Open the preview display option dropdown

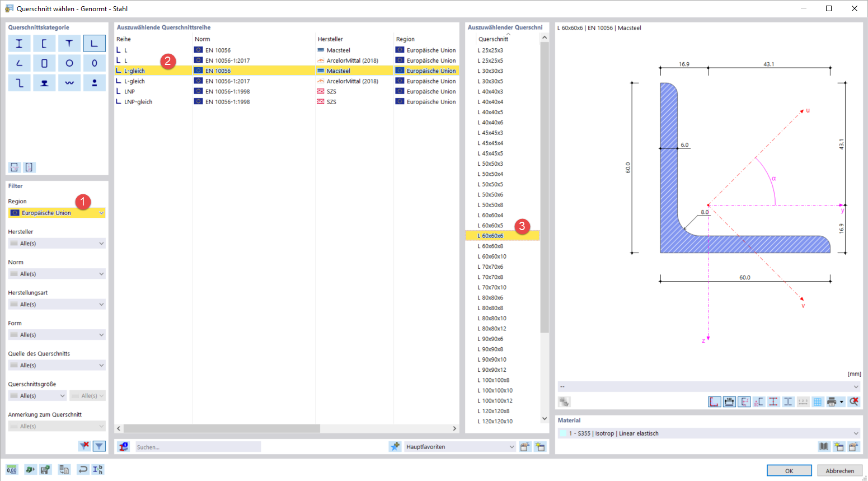(709, 386)
